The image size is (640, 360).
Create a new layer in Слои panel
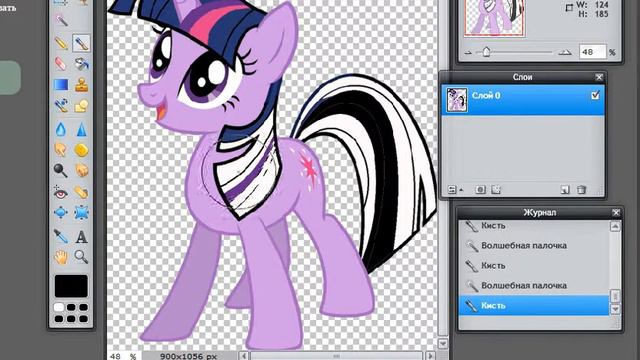pyautogui.click(x=565, y=189)
